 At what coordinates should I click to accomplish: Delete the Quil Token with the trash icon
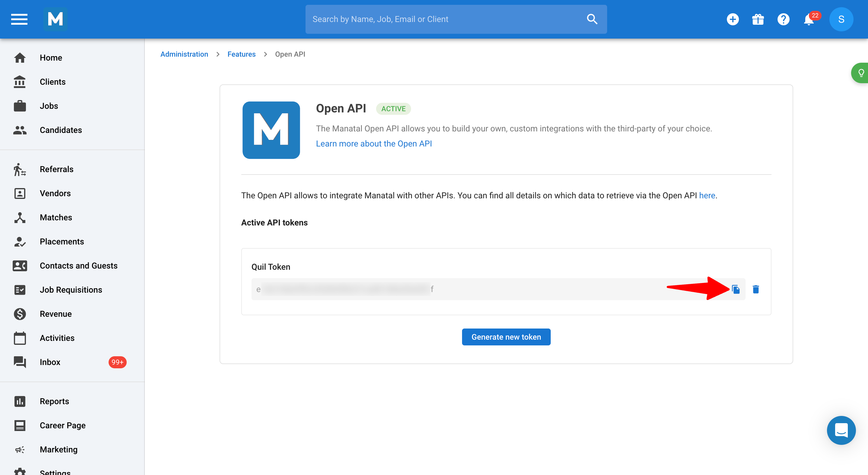[756, 289]
